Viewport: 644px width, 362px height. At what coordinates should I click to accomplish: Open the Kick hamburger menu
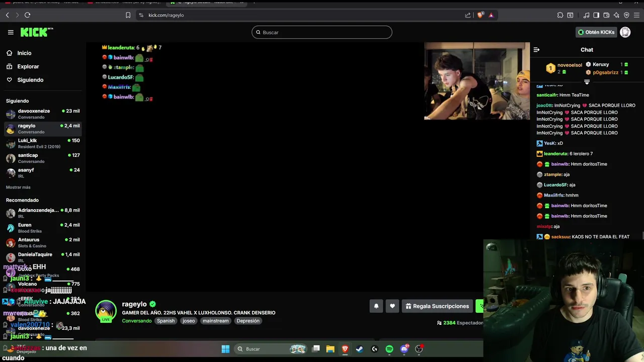point(11,32)
